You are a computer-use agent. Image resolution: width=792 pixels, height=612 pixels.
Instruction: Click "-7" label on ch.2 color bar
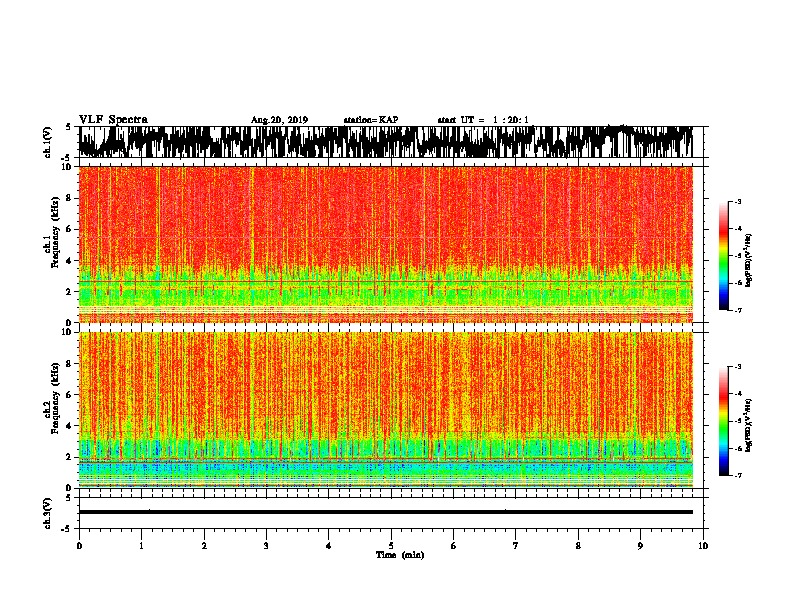pyautogui.click(x=737, y=475)
